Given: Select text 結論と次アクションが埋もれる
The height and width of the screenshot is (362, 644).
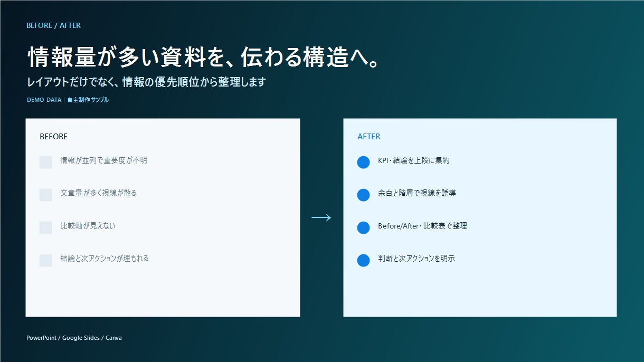Looking at the screenshot, I should (x=105, y=259).
